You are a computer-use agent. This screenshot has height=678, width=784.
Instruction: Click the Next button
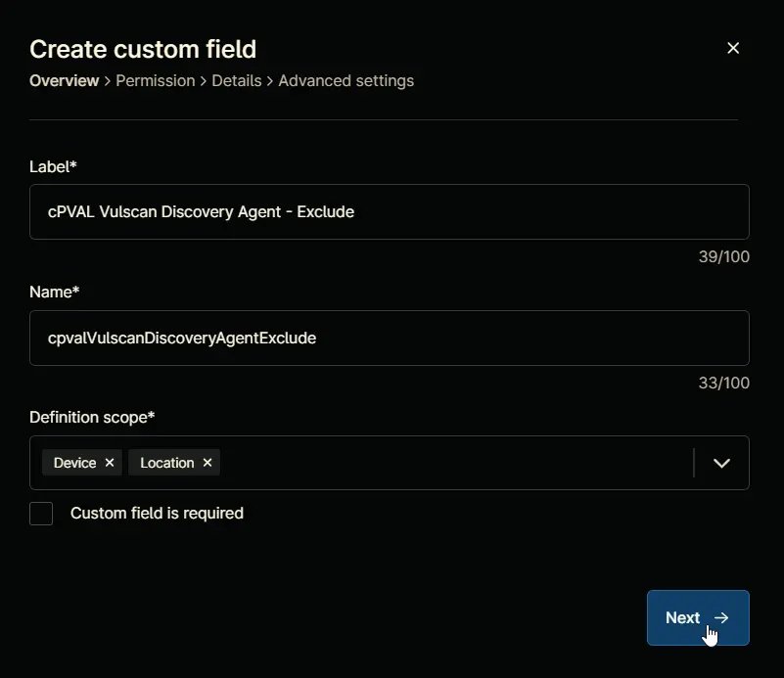(698, 617)
